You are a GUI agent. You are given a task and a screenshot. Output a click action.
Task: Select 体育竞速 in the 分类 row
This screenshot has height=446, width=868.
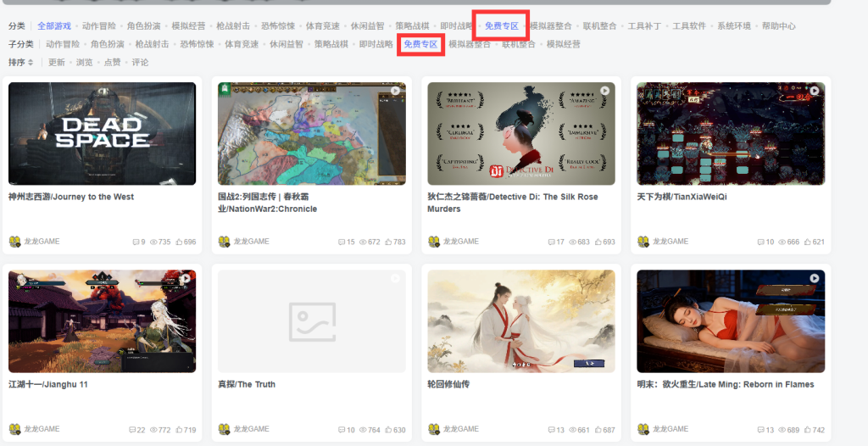coord(323,26)
